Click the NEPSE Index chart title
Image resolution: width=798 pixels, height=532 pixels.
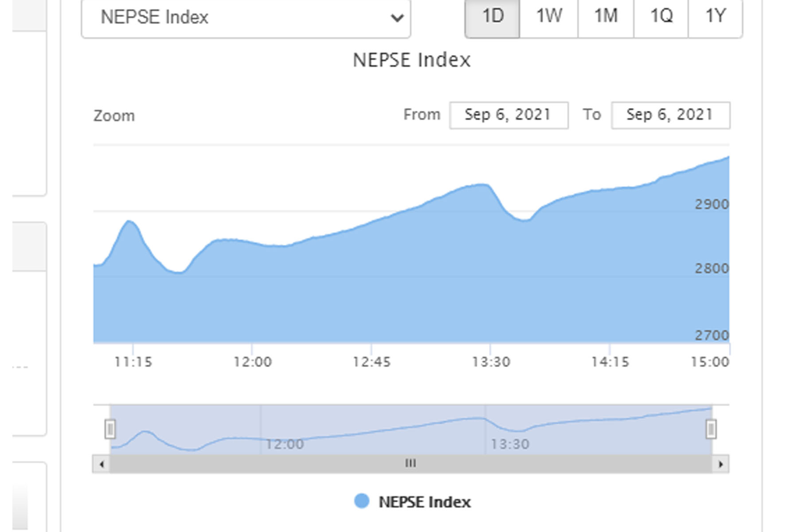click(x=411, y=60)
